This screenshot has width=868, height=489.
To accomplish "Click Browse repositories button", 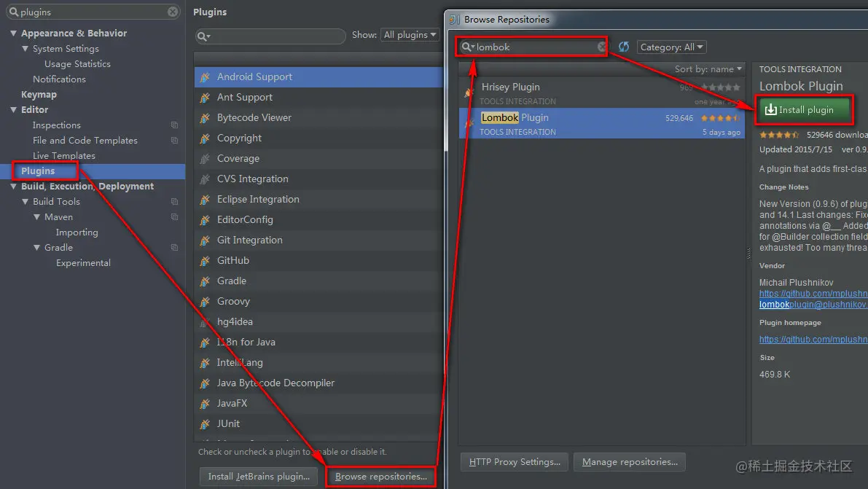I will (381, 477).
